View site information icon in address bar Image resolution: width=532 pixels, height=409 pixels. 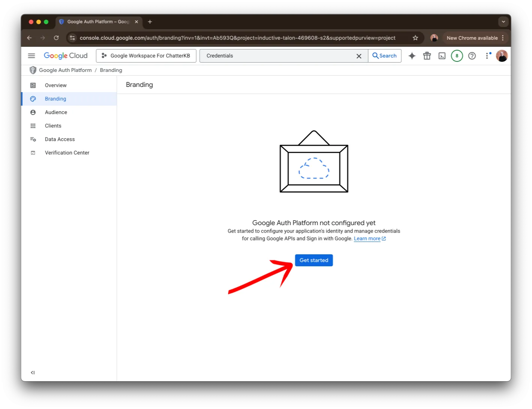73,38
